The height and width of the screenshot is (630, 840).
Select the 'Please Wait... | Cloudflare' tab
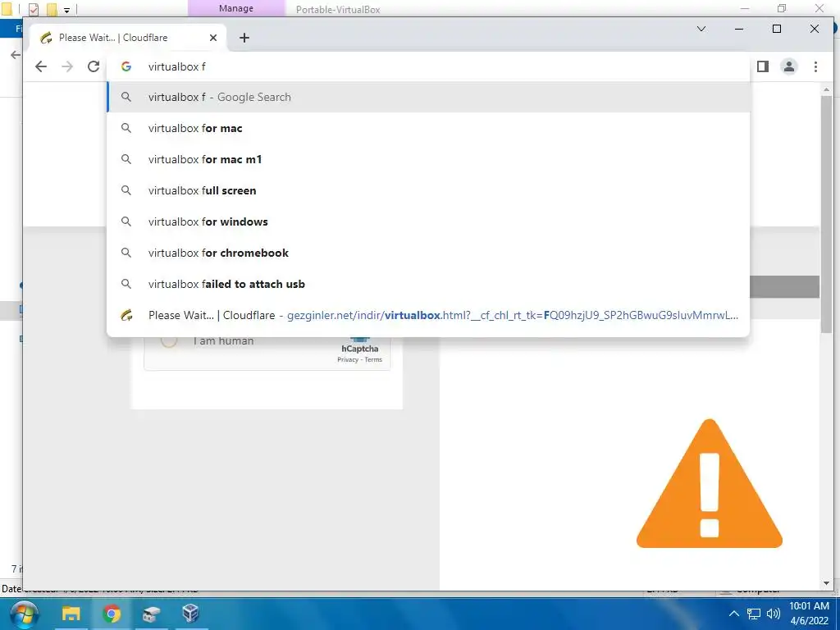(x=129, y=38)
